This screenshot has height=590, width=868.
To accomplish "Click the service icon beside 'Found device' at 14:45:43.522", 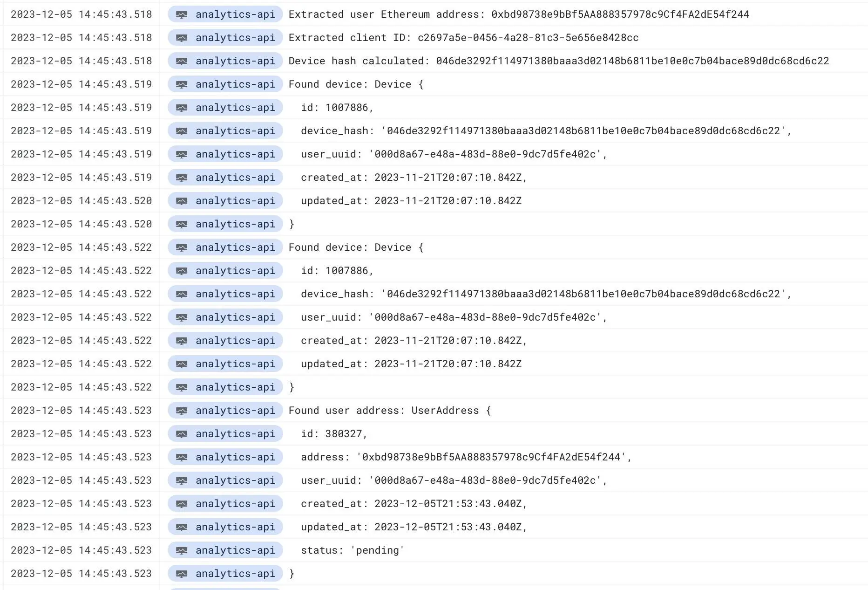I will point(182,247).
